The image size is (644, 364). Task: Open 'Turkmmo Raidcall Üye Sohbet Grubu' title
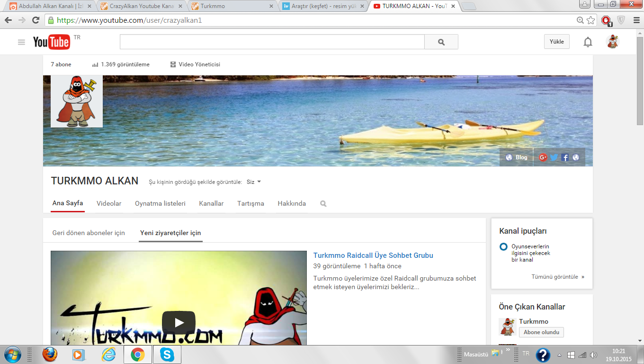(x=373, y=255)
